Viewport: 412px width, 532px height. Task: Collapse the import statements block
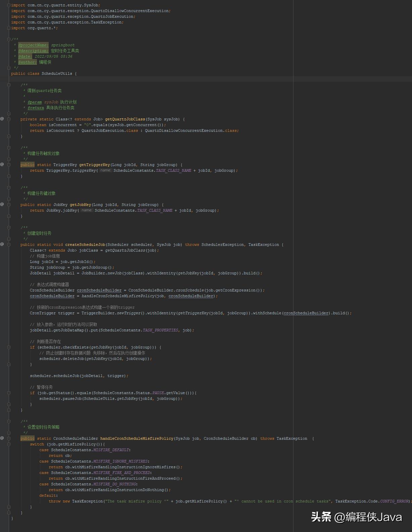(x=9, y=5)
